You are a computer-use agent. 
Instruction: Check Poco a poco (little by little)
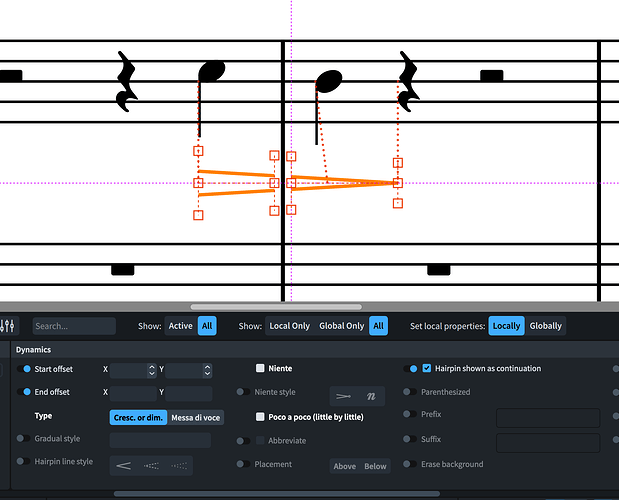point(260,417)
